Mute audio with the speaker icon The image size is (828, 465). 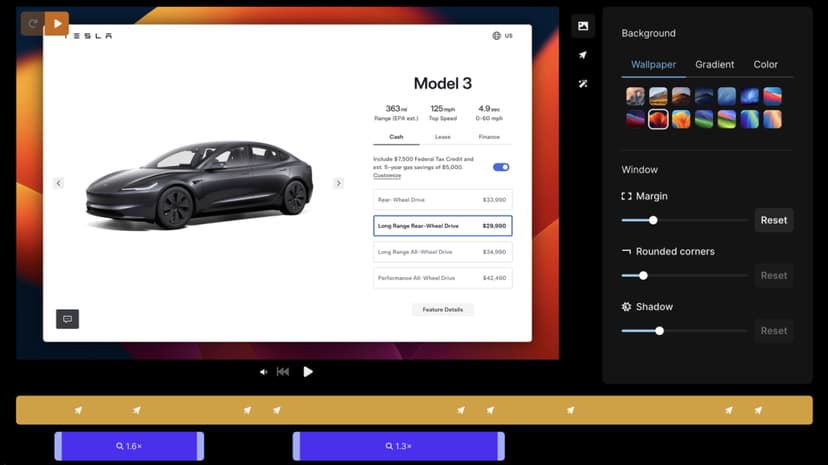[x=263, y=372]
